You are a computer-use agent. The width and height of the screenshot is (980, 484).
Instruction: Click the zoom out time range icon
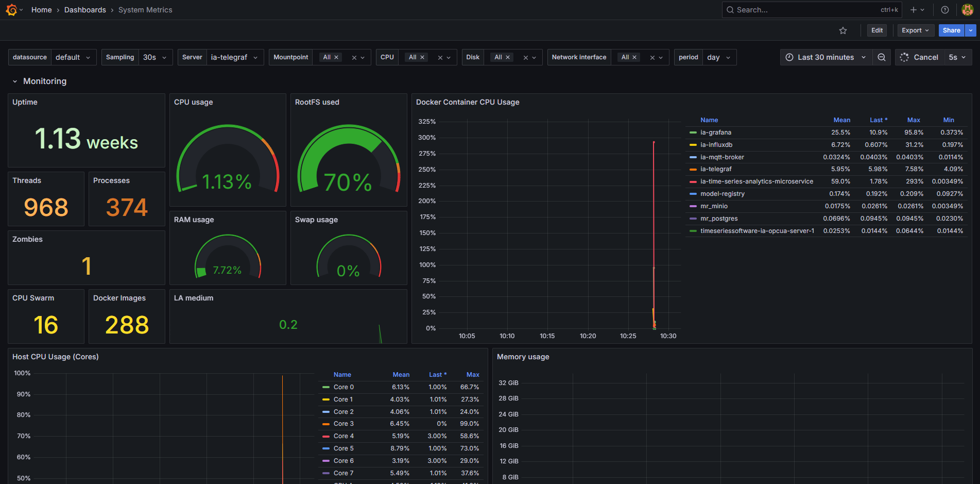click(x=882, y=57)
